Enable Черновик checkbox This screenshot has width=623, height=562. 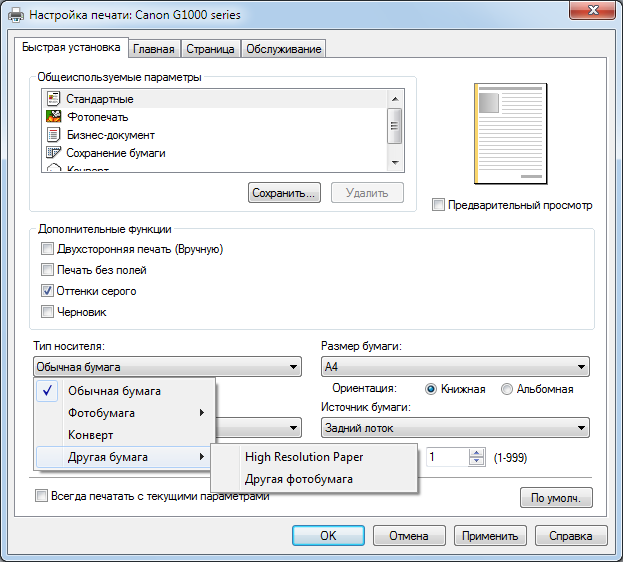47,311
